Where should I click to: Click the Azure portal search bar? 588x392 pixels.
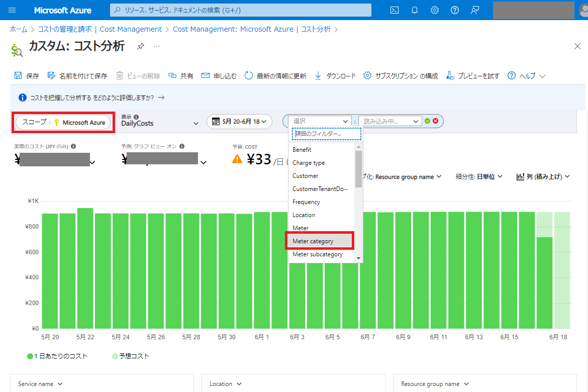pos(240,10)
